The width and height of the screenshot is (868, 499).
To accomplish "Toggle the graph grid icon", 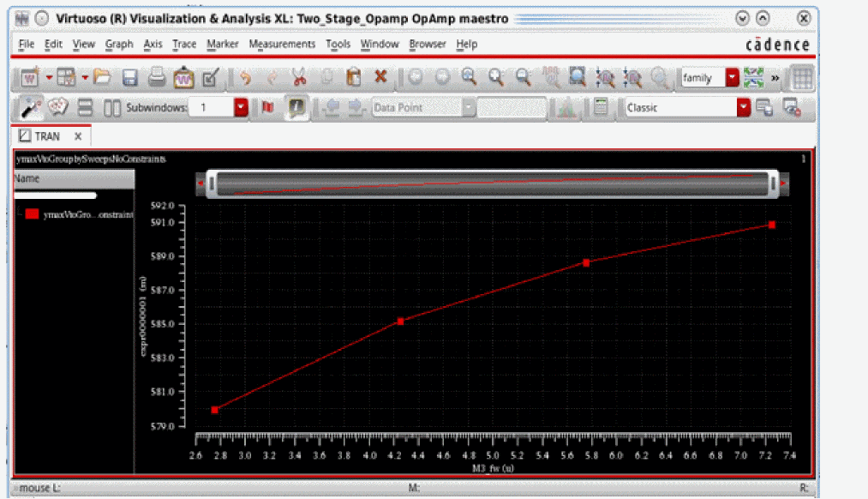I will point(802,78).
